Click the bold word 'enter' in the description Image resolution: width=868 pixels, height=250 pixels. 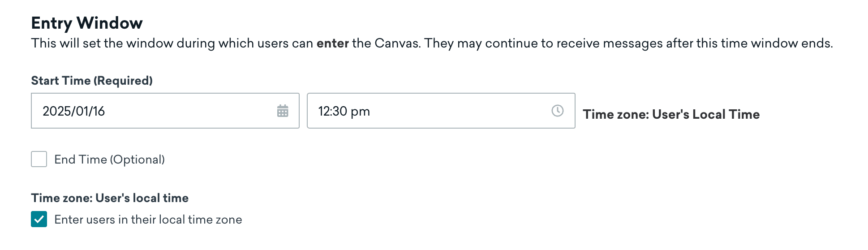333,43
